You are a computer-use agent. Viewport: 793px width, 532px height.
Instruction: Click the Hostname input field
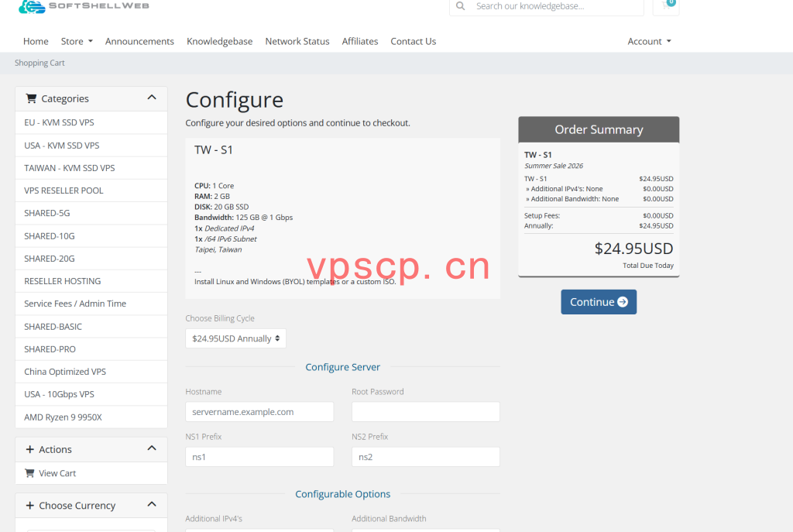259,412
